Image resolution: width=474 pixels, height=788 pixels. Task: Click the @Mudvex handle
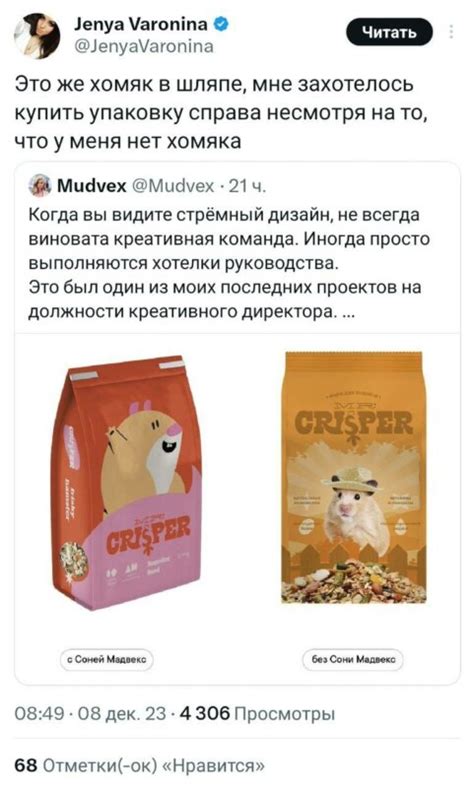click(x=173, y=186)
